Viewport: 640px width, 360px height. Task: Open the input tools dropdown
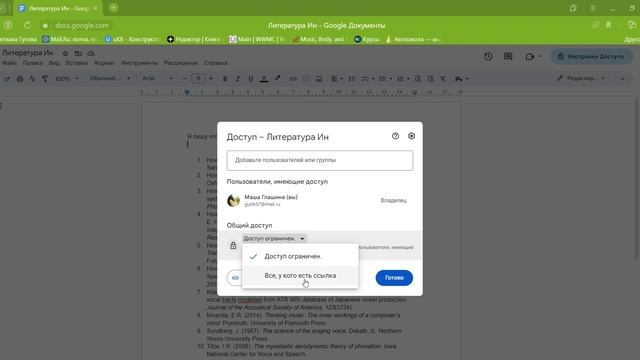click(x=461, y=78)
